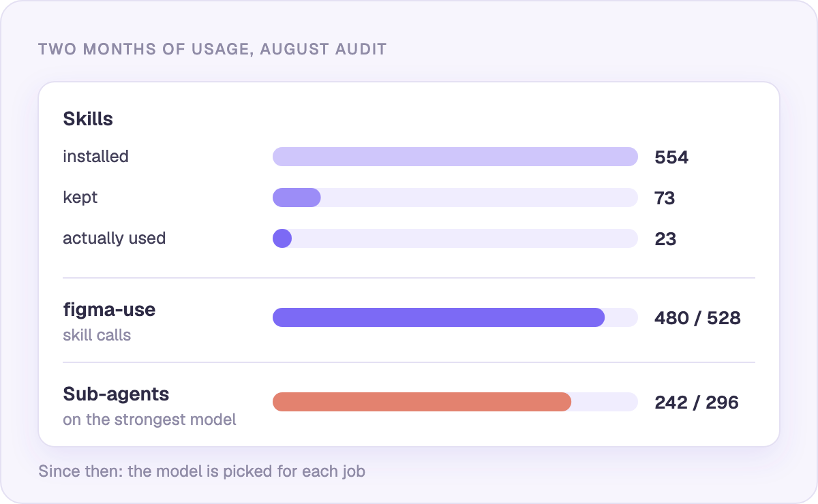Viewport: 818px width, 504px height.
Task: Click the 'figma-use' title
Action: coord(109,310)
